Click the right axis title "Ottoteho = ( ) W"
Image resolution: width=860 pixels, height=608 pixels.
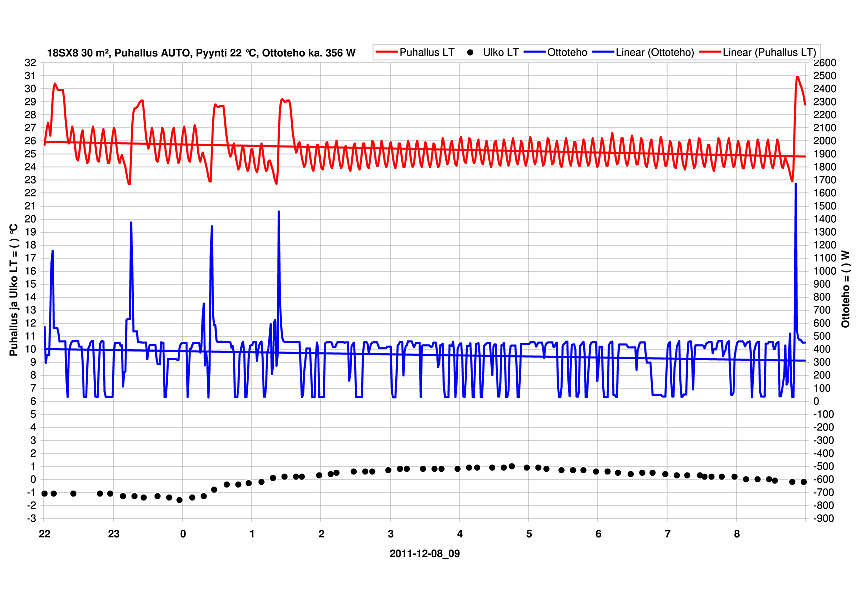(845, 290)
